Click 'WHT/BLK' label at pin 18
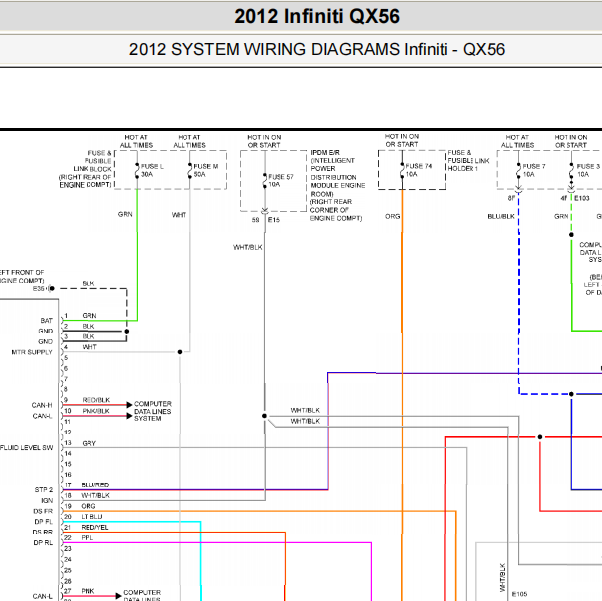The image size is (602, 601). [96, 495]
